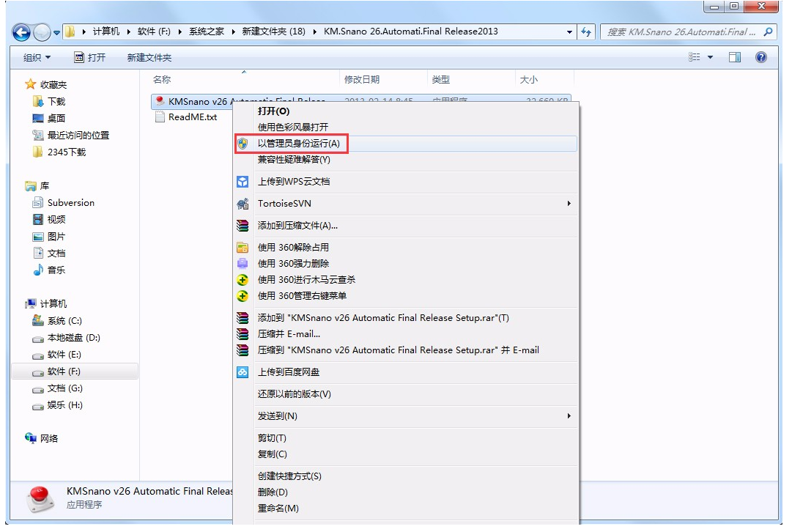Image resolution: width=792 pixels, height=532 pixels.
Task: Click the refresh button beside address bar
Action: coord(586,32)
